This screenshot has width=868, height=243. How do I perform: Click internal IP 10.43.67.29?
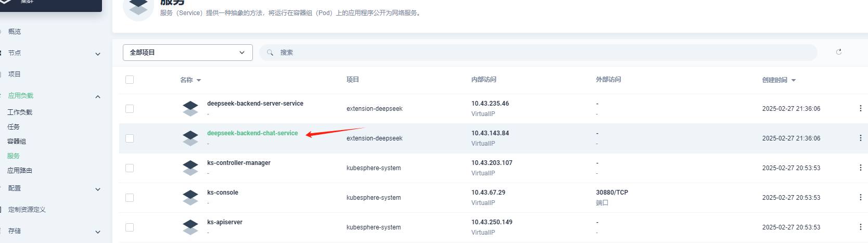click(488, 193)
